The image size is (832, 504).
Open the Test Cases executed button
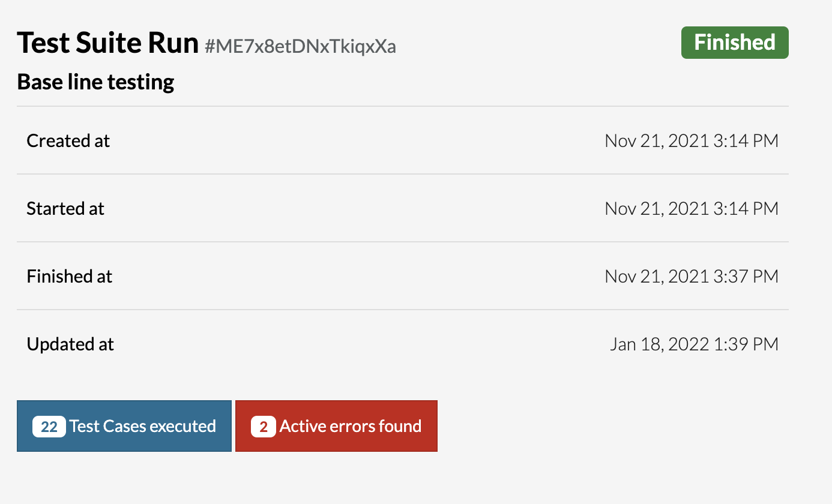142,426
